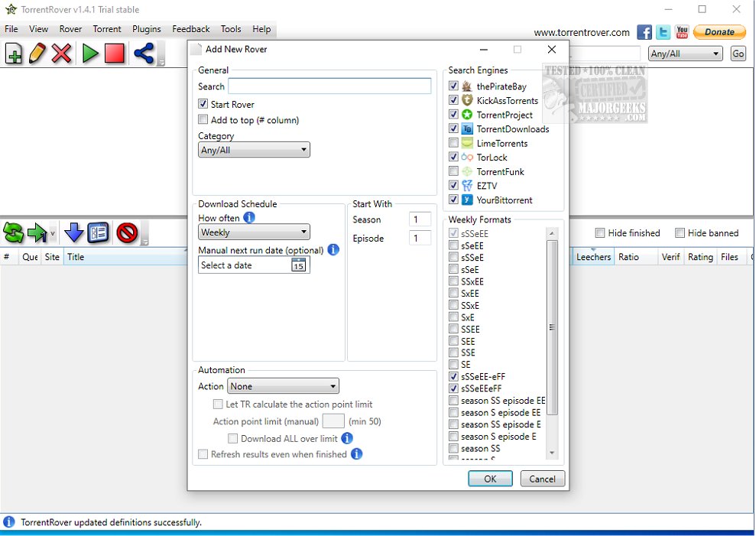Click the blue download arrow icon
The width and height of the screenshot is (756, 536).
point(73,232)
